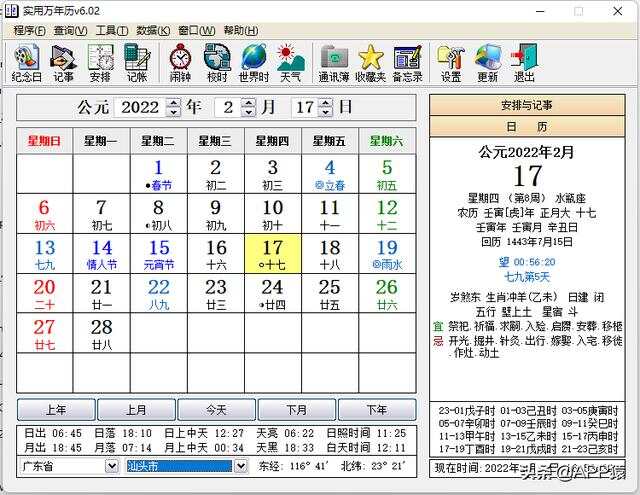Decrease the day with the down arrow
This screenshot has width=640, height=495.
[x=325, y=112]
